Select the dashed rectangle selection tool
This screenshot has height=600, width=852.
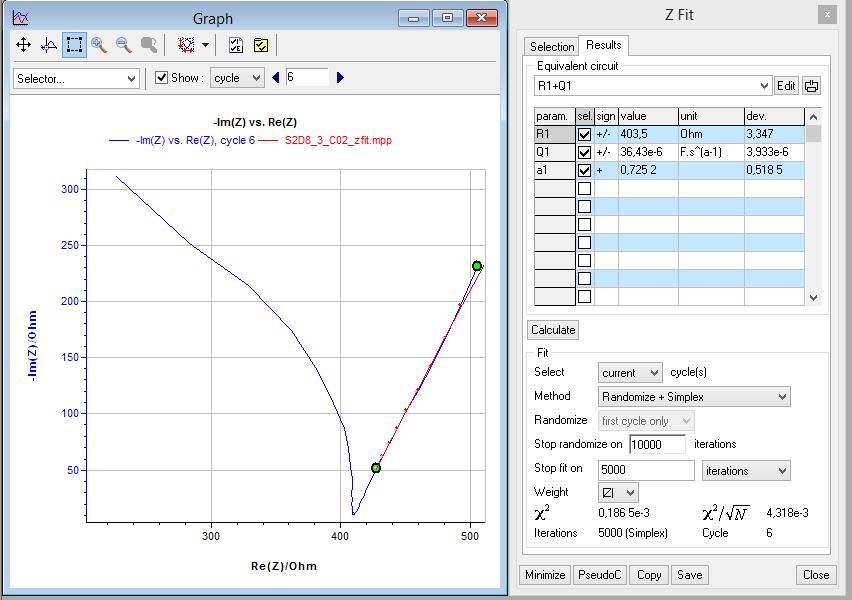click(x=74, y=45)
